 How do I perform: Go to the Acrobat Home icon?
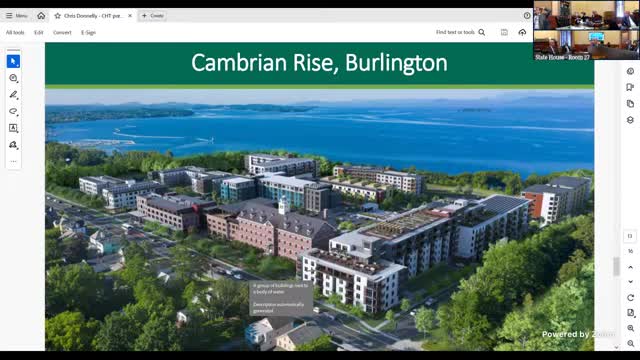(41, 16)
